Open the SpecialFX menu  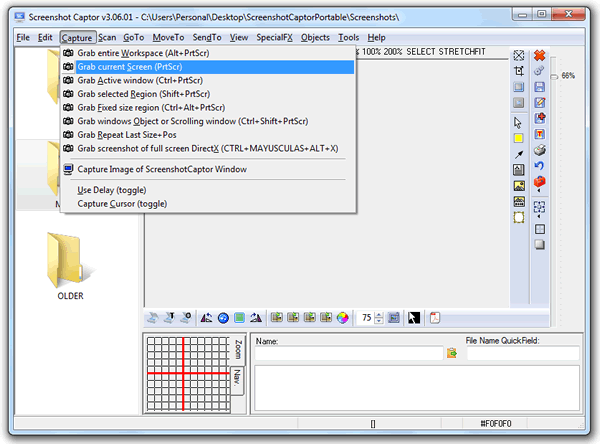(274, 38)
